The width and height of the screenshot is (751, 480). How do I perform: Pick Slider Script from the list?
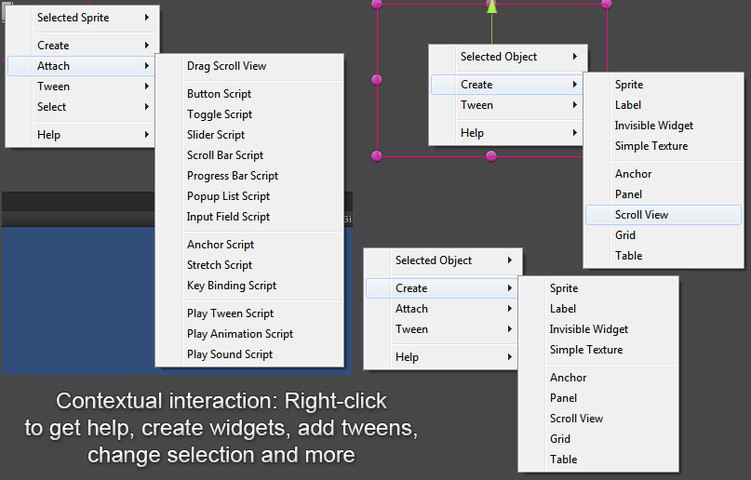[x=216, y=135]
